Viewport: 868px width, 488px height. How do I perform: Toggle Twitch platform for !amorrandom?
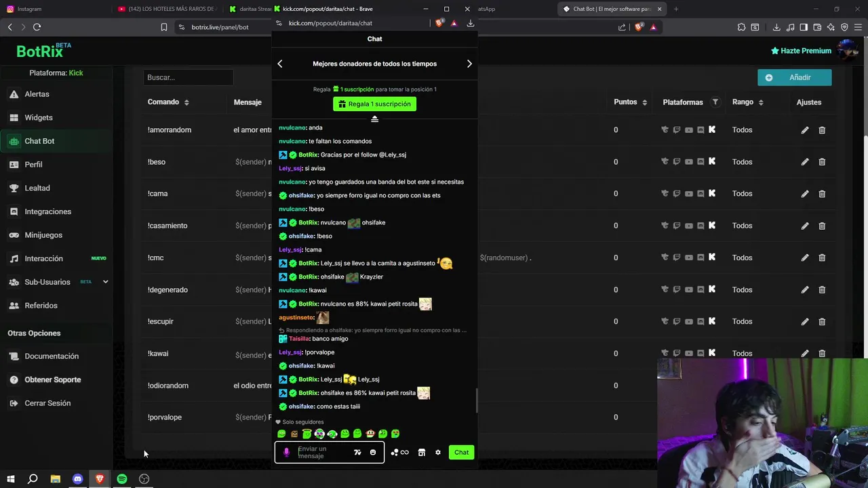tap(677, 129)
